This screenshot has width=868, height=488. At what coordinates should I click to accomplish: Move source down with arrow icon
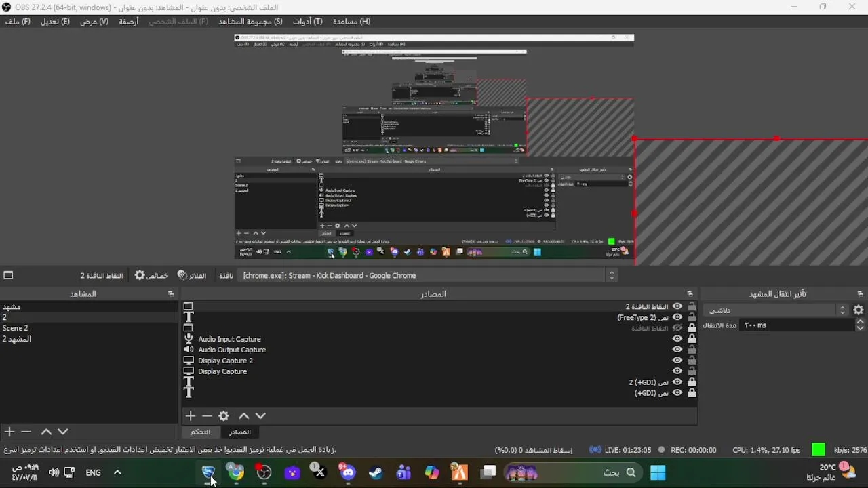260,415
